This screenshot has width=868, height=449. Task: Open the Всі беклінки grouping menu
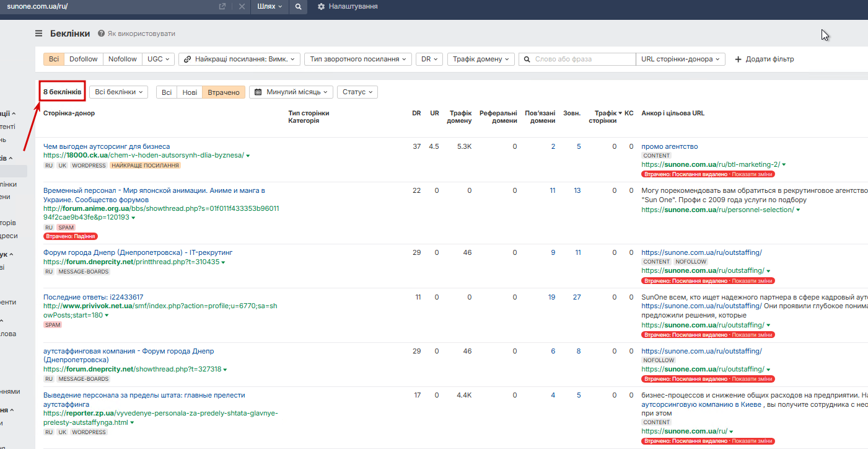118,92
